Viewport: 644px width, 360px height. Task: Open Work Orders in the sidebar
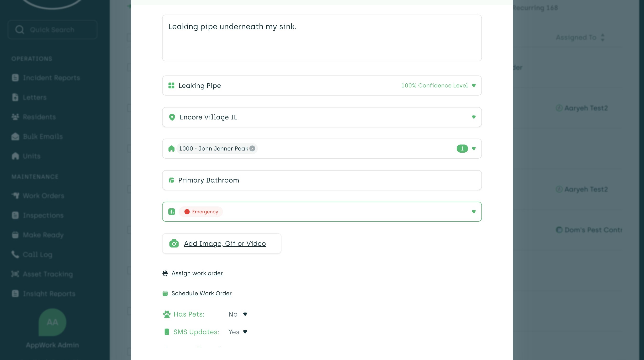[x=43, y=196]
